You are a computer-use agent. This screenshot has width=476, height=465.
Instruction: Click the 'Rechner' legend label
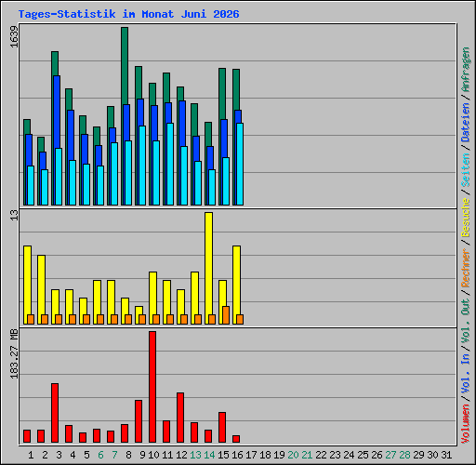pos(465,268)
